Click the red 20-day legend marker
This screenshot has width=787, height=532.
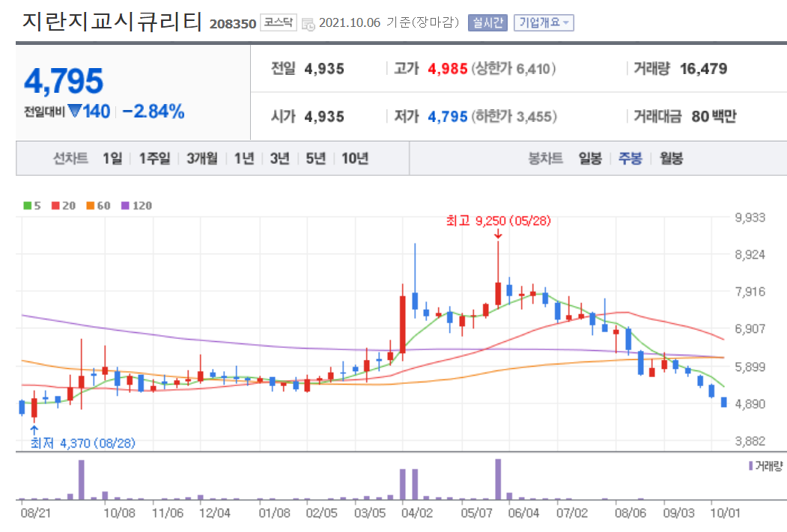[54, 205]
